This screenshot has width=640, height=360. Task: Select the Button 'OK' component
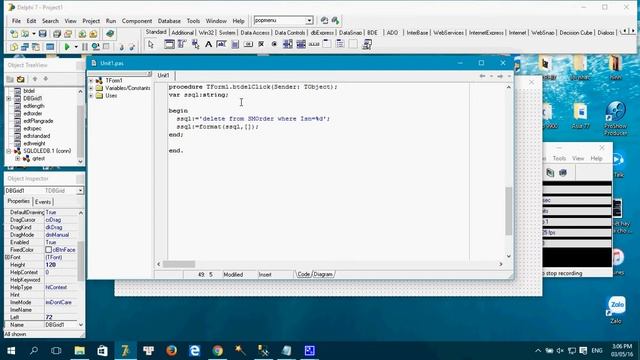(x=248, y=44)
